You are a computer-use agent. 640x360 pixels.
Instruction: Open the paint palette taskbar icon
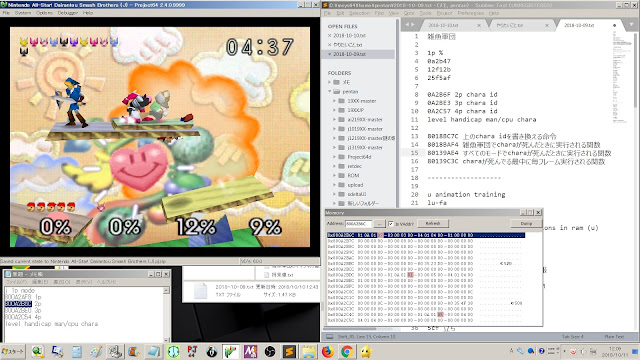click(96, 351)
